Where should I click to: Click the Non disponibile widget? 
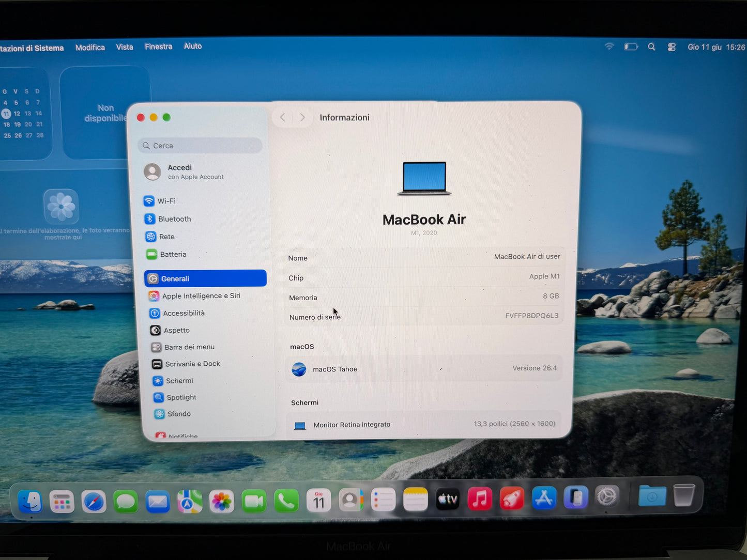point(105,113)
